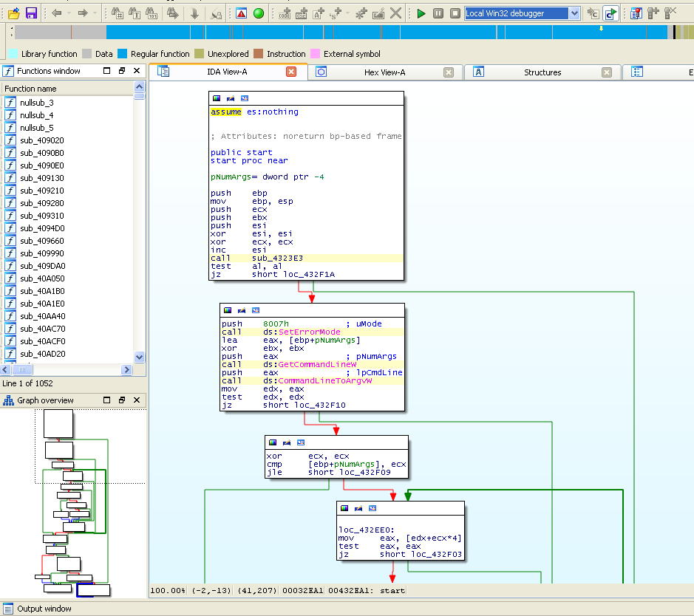The image size is (694, 616).
Task: Open the breakpoint list icon
Action: coord(636,13)
